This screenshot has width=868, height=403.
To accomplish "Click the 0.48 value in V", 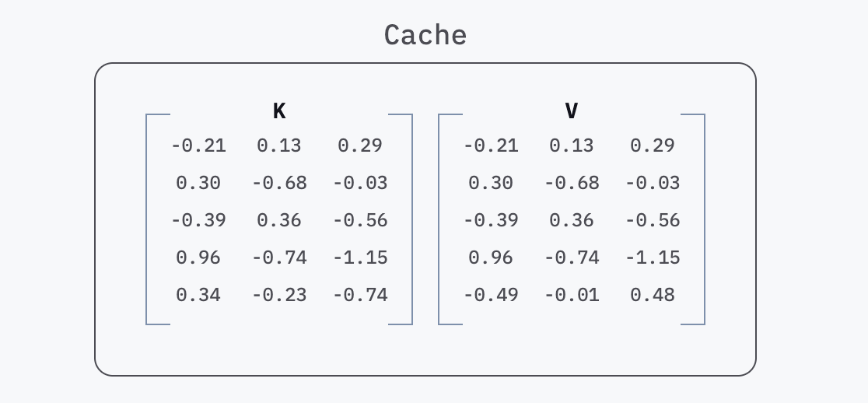I will [x=653, y=295].
